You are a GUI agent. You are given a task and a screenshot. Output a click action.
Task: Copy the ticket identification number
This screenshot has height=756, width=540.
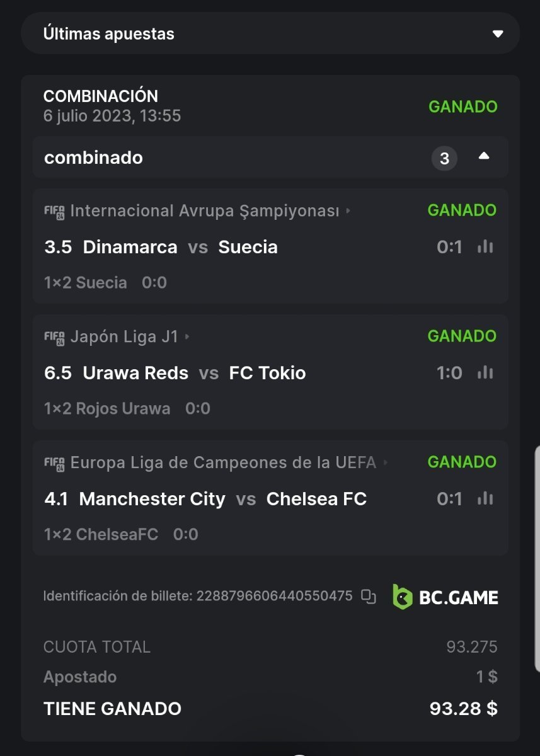369,597
